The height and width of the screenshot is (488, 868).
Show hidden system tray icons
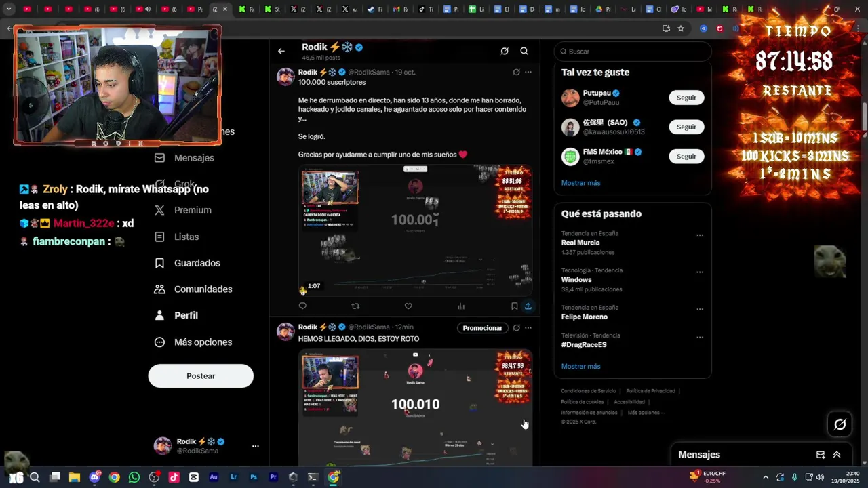[766, 477]
